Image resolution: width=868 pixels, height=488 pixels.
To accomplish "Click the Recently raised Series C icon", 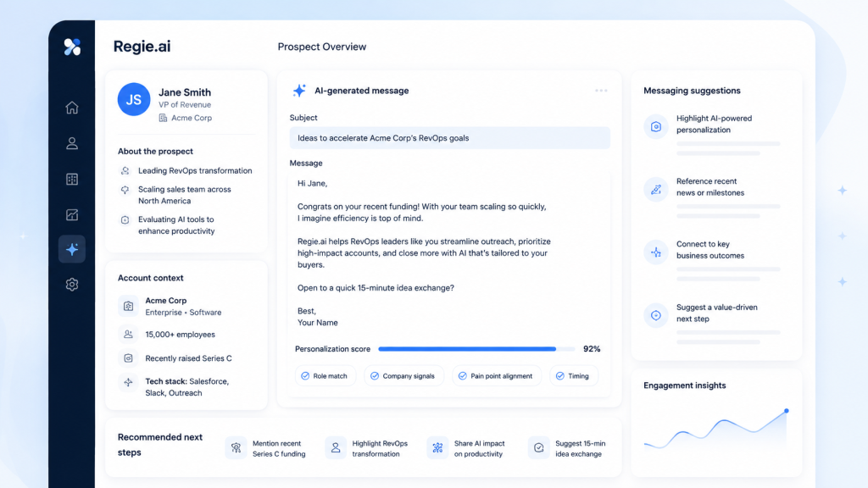I will click(129, 358).
